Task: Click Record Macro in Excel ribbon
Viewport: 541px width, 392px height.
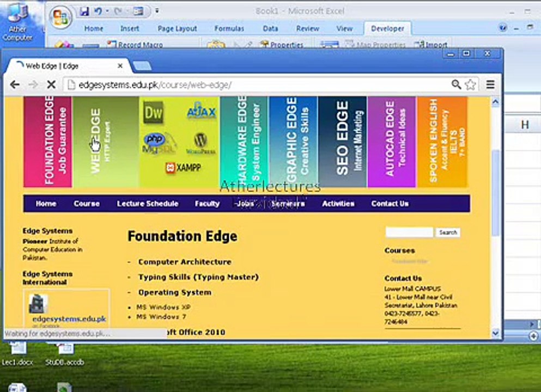Action: tap(135, 45)
